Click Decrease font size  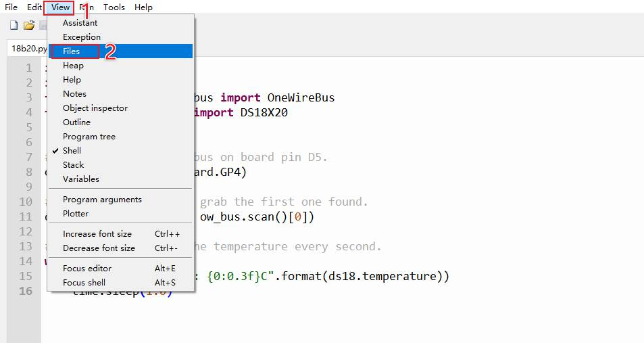coord(99,248)
